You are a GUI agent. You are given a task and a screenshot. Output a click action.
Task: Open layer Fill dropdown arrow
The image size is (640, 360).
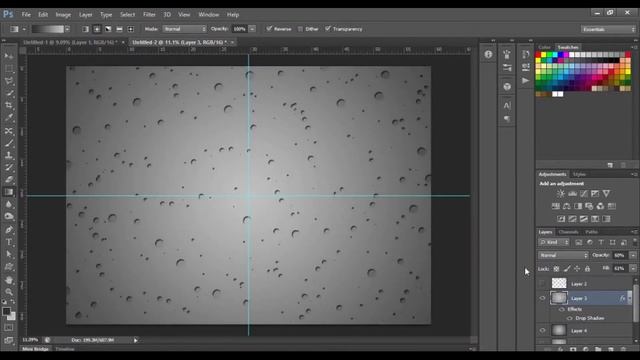(x=633, y=269)
